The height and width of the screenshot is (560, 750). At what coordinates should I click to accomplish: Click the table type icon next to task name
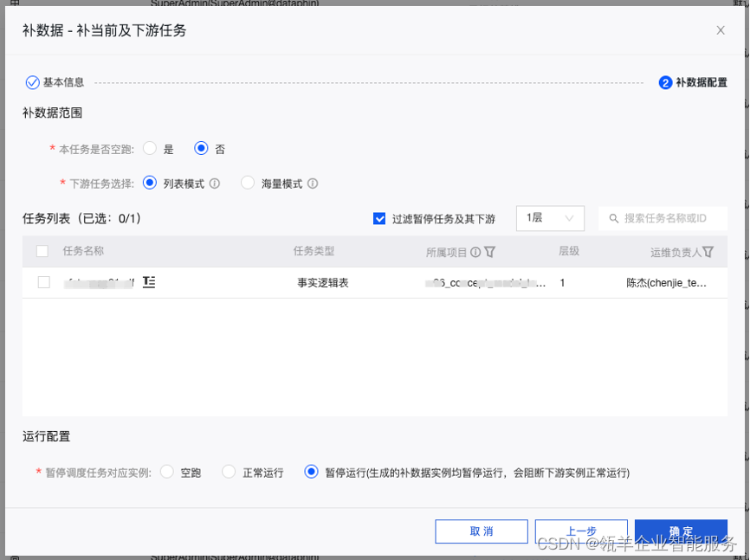coord(149,282)
